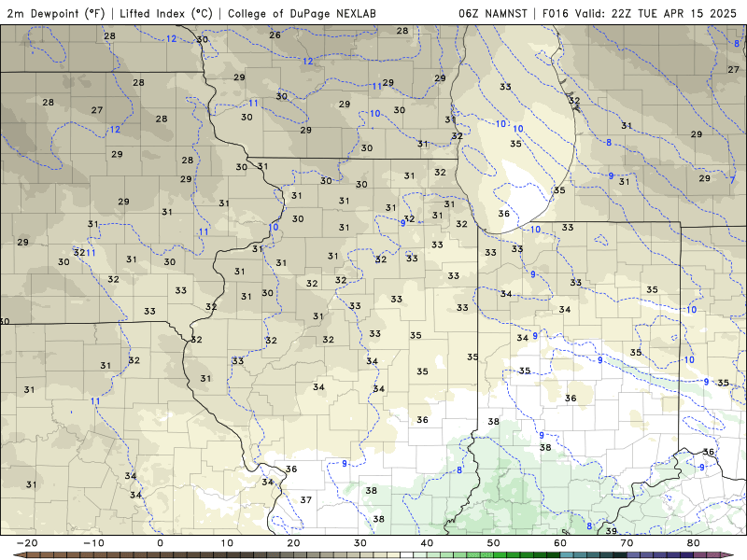The width and height of the screenshot is (747, 560).
Task: Click the black dewpoint value 26 on the map
Action: pos(275,35)
